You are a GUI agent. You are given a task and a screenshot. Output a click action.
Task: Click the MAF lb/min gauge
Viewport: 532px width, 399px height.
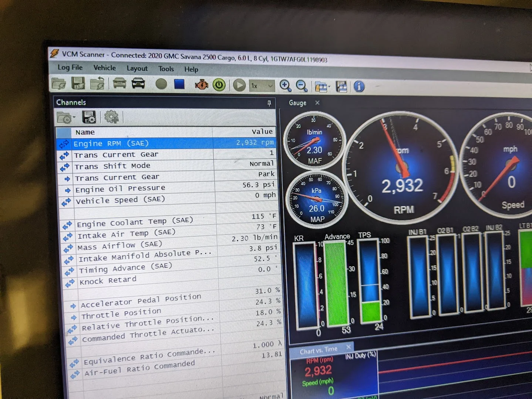(314, 141)
